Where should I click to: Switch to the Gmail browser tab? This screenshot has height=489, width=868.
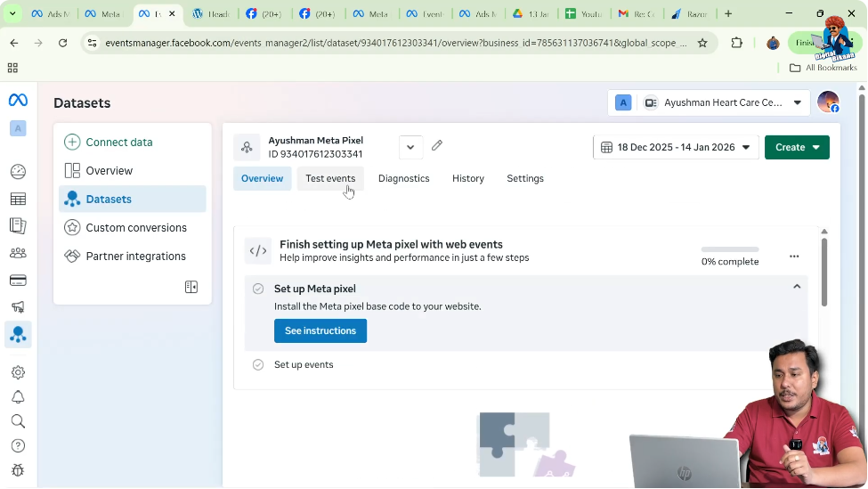637,13
